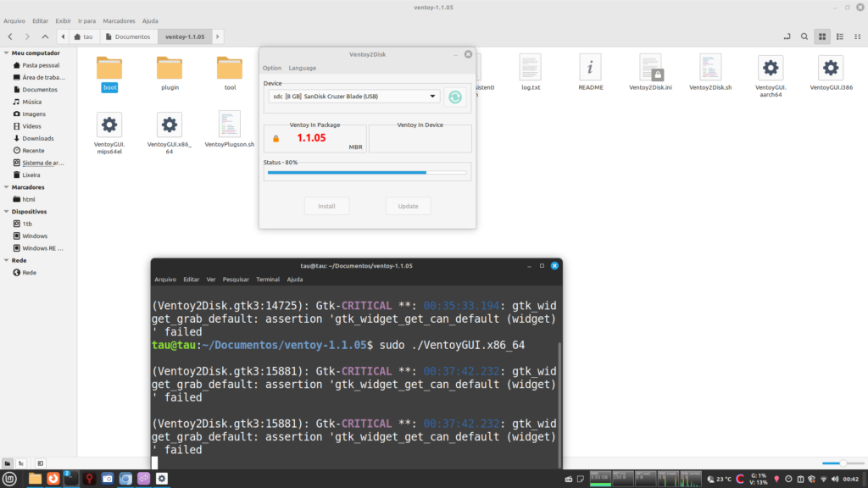Open the search icon in file manager toolbar
This screenshot has width=868, height=488.
click(804, 36)
